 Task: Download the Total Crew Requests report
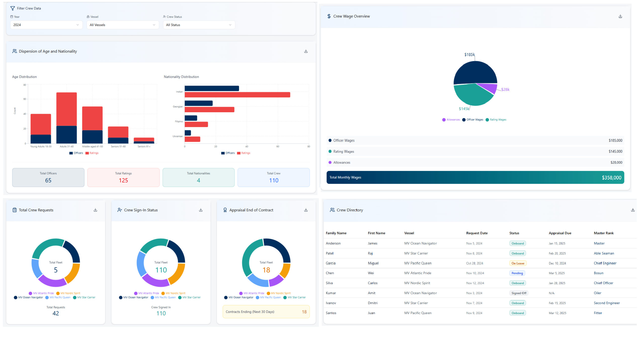tap(95, 210)
